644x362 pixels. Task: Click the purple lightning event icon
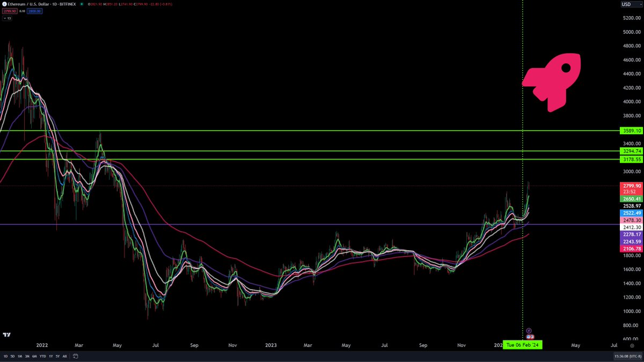(529, 331)
